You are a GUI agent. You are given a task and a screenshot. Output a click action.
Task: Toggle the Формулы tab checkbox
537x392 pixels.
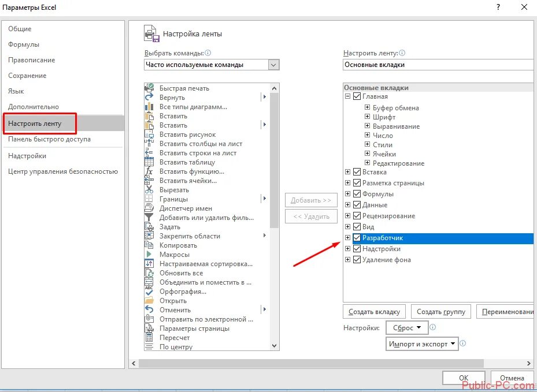(x=357, y=193)
